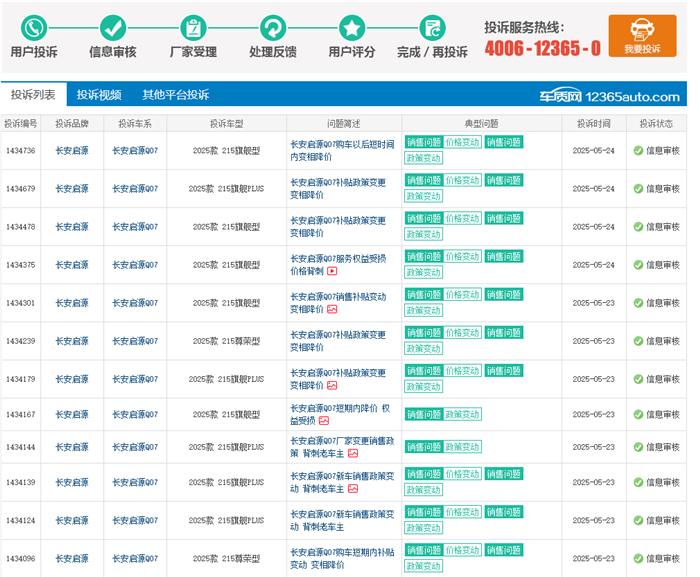Click the 处理反馈 refresh step icon
Screen dimensions: 700x577
click(x=273, y=28)
